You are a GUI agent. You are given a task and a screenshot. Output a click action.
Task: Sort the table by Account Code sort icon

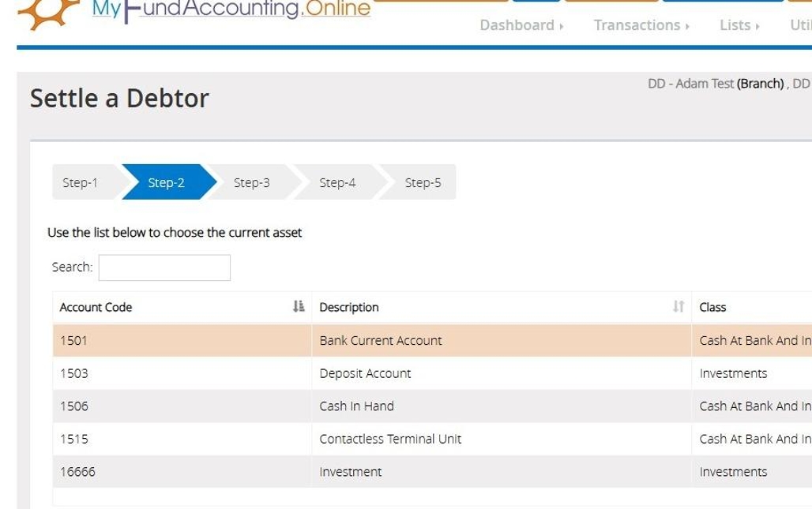point(299,307)
